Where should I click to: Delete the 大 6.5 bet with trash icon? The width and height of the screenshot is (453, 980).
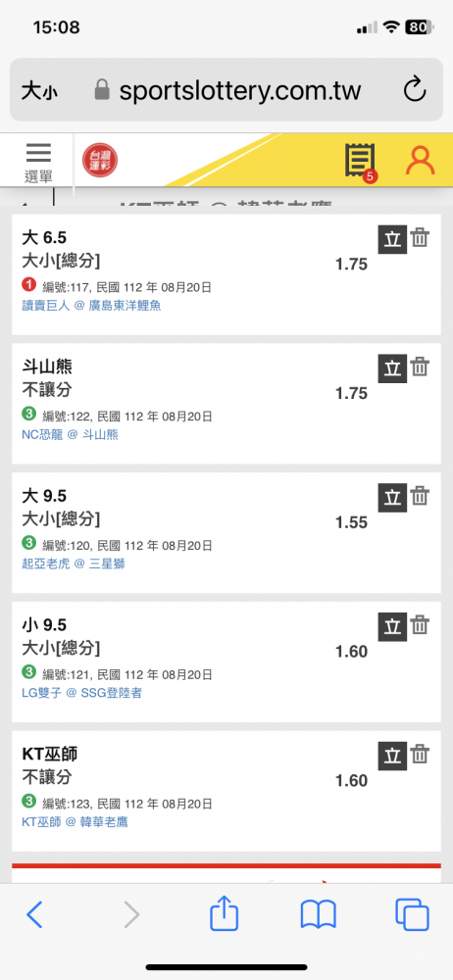420,238
